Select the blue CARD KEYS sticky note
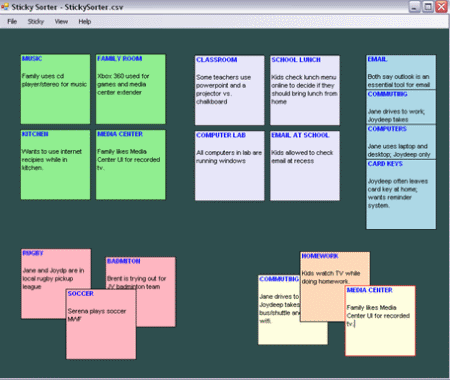This screenshot has width=450, height=380. pos(401,195)
